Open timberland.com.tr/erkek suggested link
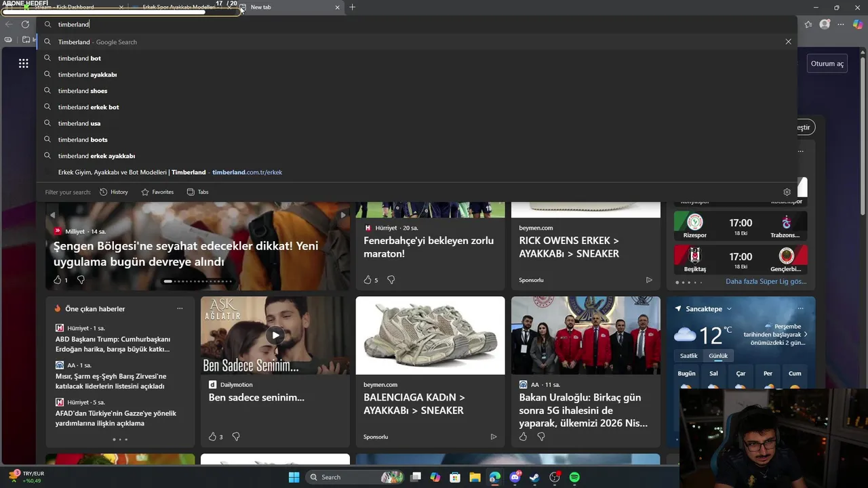This screenshot has height=488, width=868. 416,172
